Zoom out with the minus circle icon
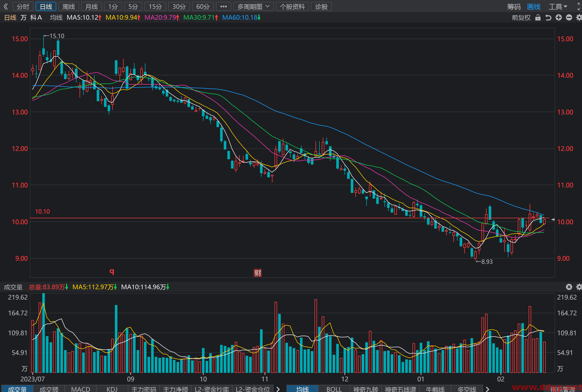582x392 pixels. point(569,18)
